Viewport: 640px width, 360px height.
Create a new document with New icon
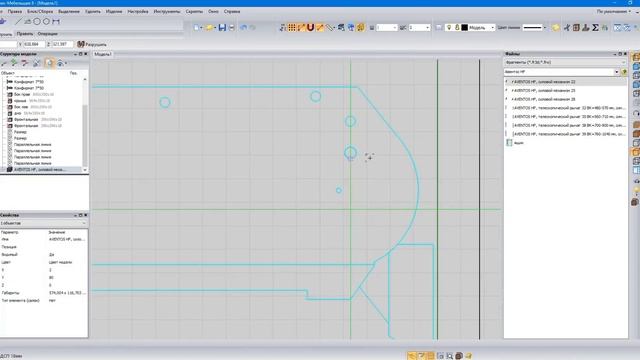[x=197, y=27]
